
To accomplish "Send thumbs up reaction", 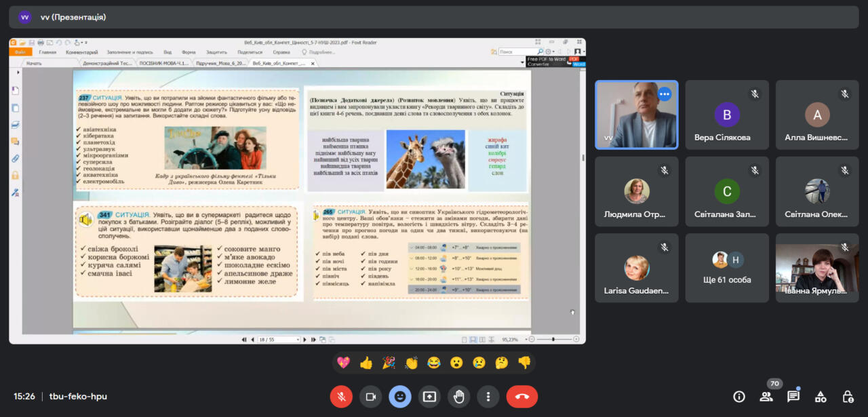I will [366, 363].
